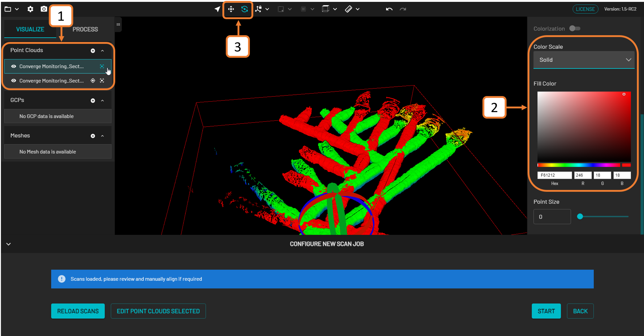Select the navigate arrow tool
The height and width of the screenshot is (336, 644).
217,9
